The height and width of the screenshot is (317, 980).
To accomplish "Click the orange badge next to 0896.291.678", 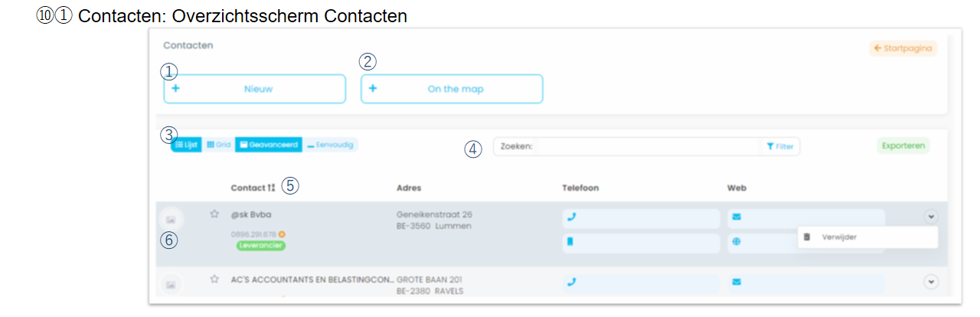I will click(x=282, y=234).
